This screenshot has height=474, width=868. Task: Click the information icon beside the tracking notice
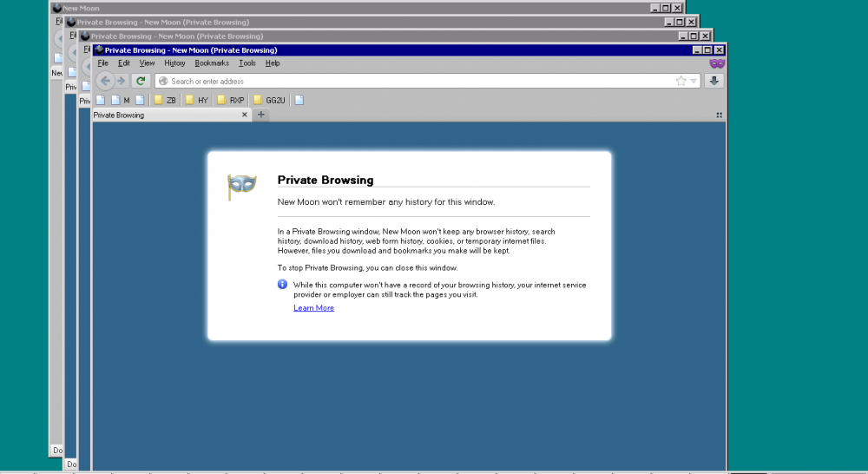(282, 284)
